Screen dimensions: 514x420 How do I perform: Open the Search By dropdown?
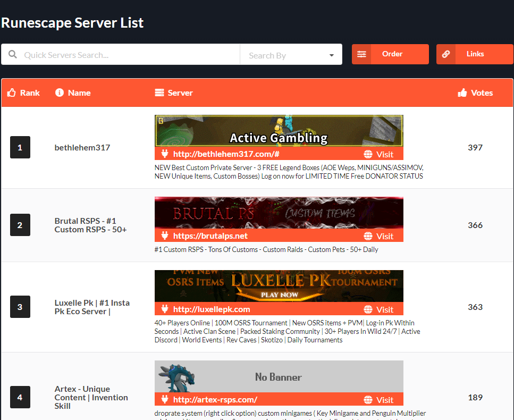tap(291, 54)
